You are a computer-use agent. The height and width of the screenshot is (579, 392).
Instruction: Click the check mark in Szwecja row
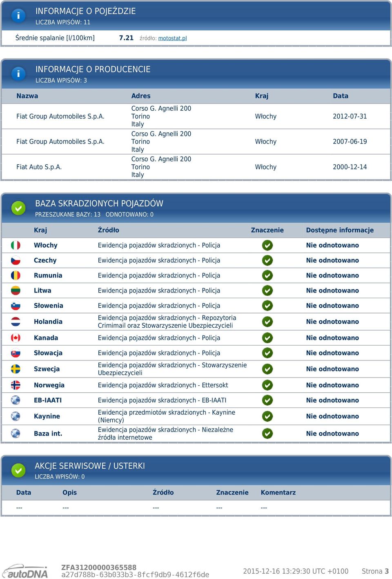point(267,369)
